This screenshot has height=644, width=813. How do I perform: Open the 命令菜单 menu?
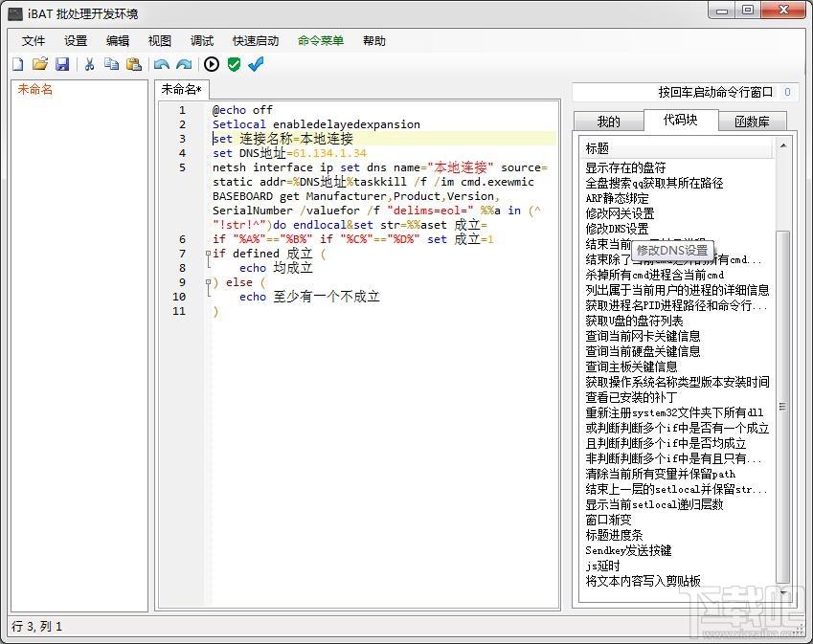(x=321, y=41)
